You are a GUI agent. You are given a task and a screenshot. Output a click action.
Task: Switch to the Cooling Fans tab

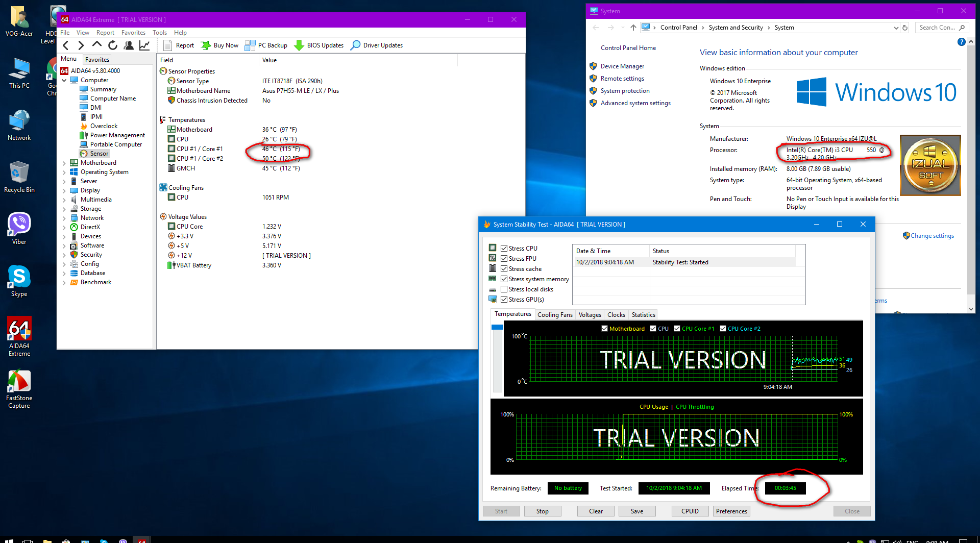tap(555, 315)
